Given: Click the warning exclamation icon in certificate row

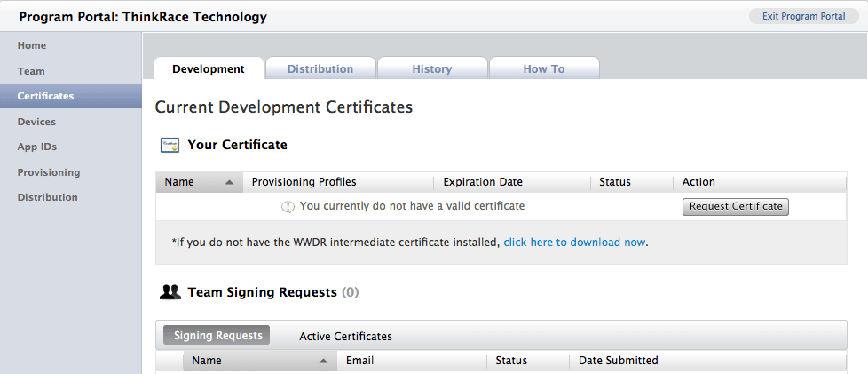Looking at the screenshot, I should 288,207.
